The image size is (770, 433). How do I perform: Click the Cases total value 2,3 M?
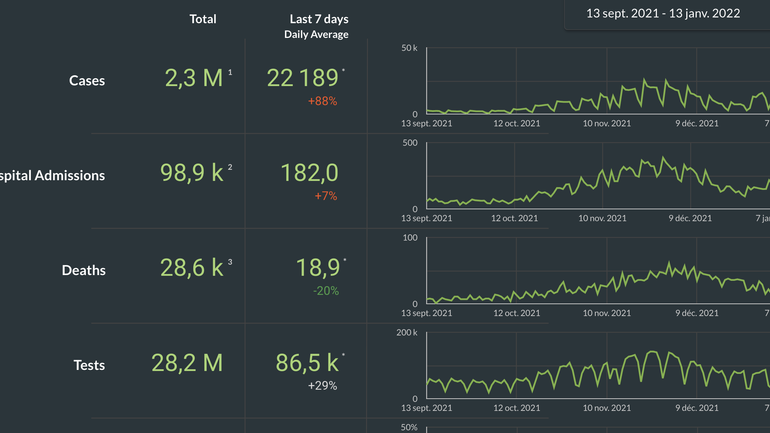click(x=194, y=79)
